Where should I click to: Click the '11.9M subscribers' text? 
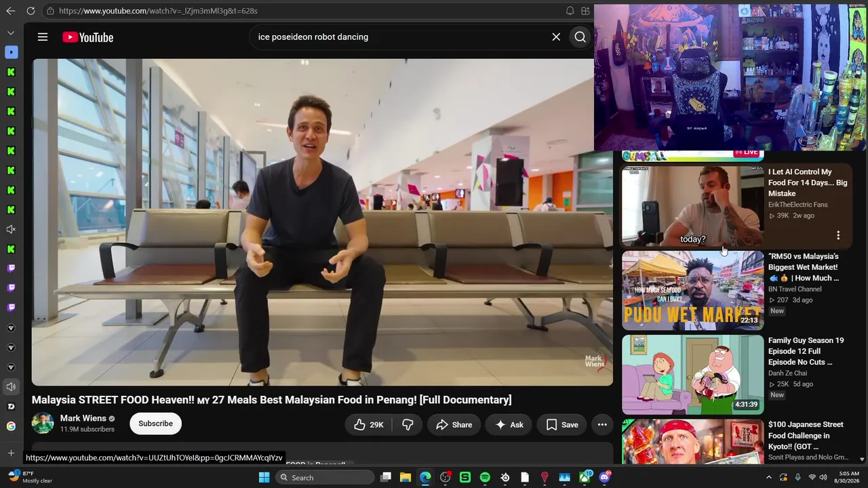87,429
